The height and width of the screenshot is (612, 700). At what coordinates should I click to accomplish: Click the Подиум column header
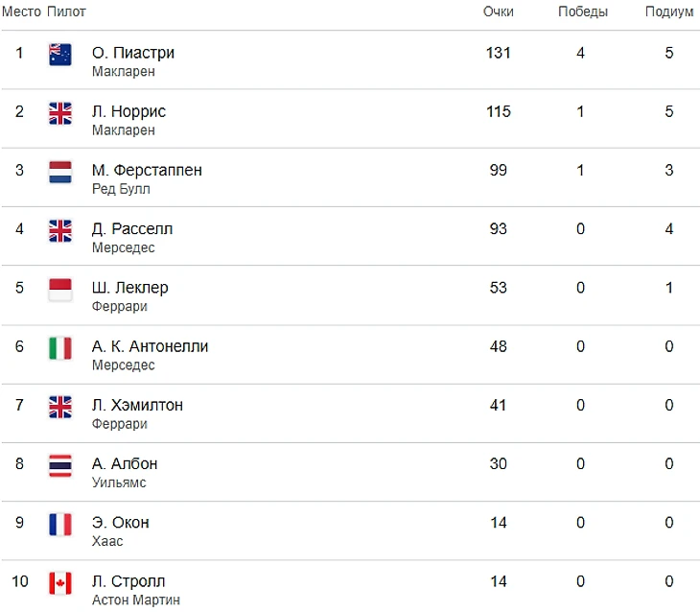[669, 12]
